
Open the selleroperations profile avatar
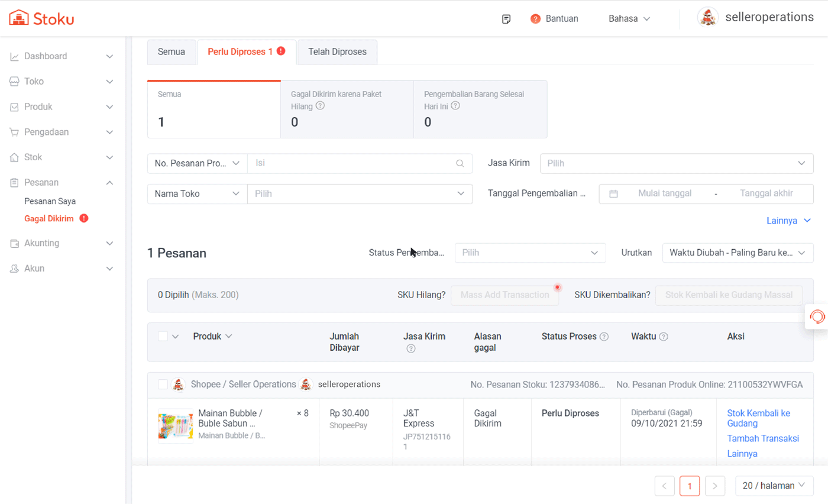pyautogui.click(x=707, y=18)
